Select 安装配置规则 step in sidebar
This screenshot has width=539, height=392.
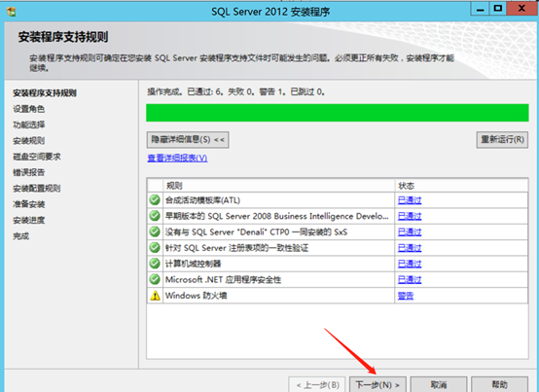tap(37, 189)
